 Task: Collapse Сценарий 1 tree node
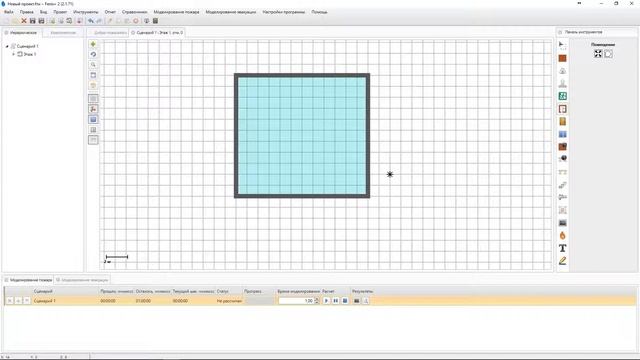pyautogui.click(x=7, y=47)
